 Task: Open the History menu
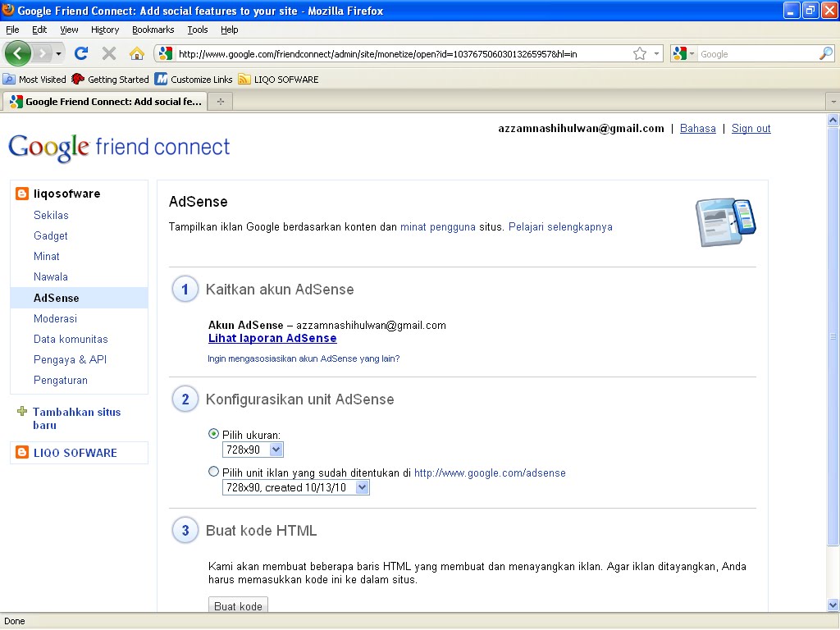tap(105, 30)
